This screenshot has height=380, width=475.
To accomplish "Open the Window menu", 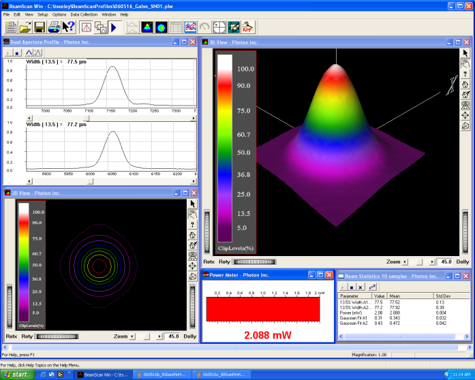I will [109, 15].
